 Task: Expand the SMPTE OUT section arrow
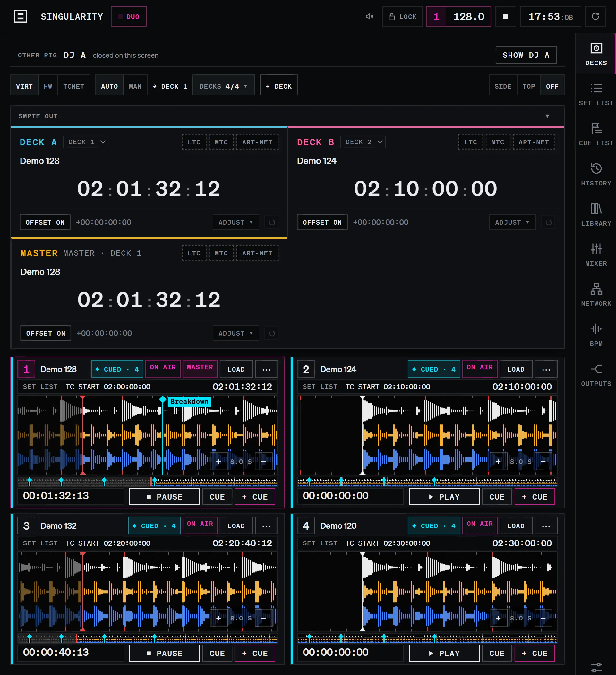[547, 116]
